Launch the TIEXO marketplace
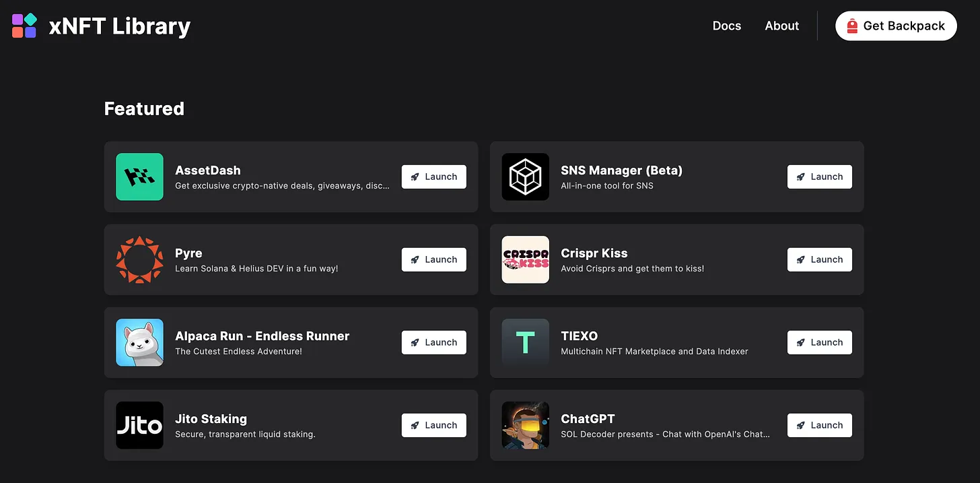Viewport: 980px width, 483px height. (x=819, y=342)
